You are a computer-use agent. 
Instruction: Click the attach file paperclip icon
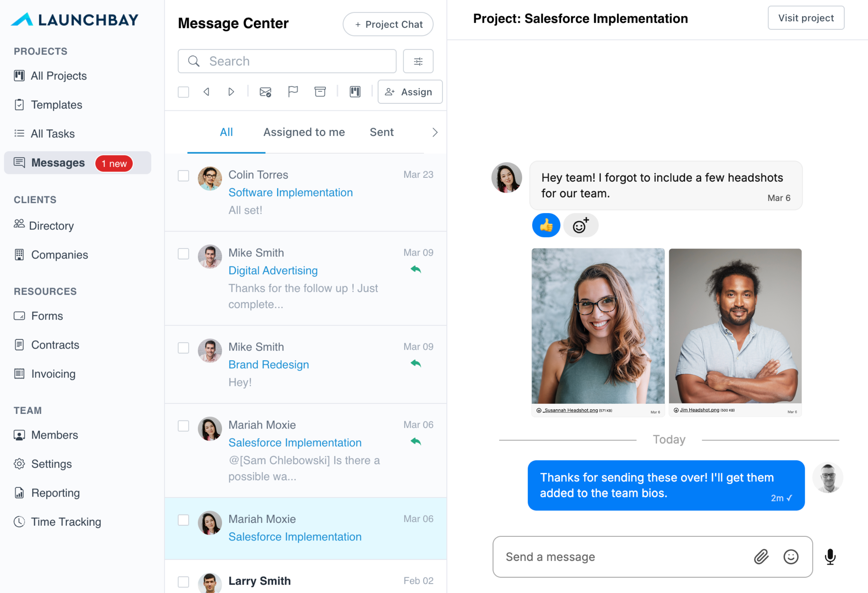click(761, 557)
